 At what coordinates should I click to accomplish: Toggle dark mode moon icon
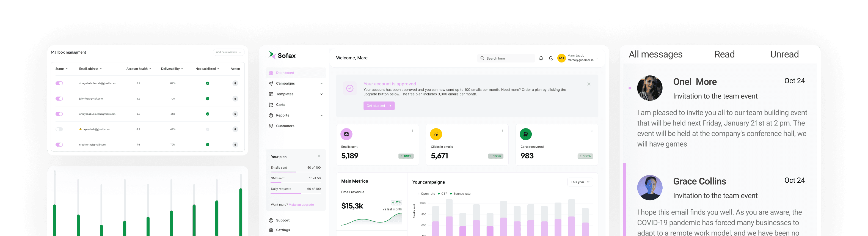click(x=551, y=58)
